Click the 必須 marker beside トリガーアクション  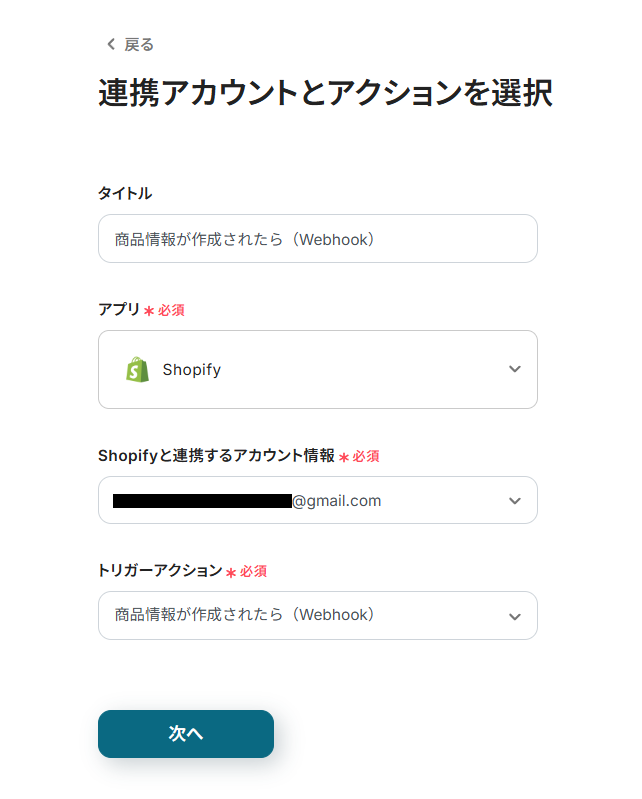pyautogui.click(x=254, y=572)
